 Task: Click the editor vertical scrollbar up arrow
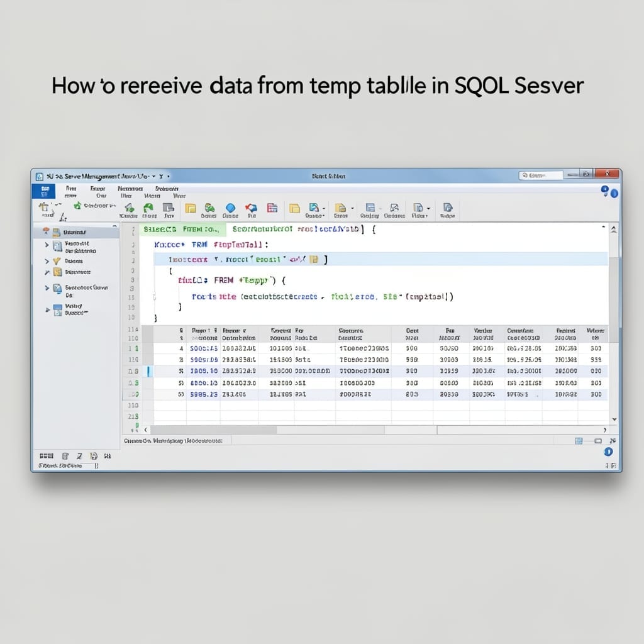tap(613, 229)
